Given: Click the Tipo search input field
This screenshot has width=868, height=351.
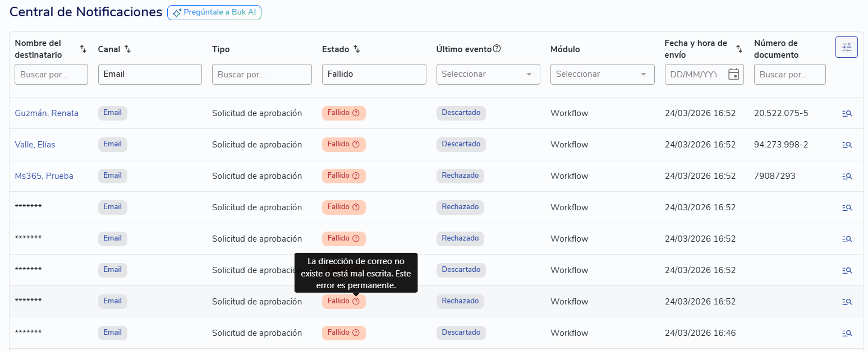Looking at the screenshot, I should (x=261, y=74).
